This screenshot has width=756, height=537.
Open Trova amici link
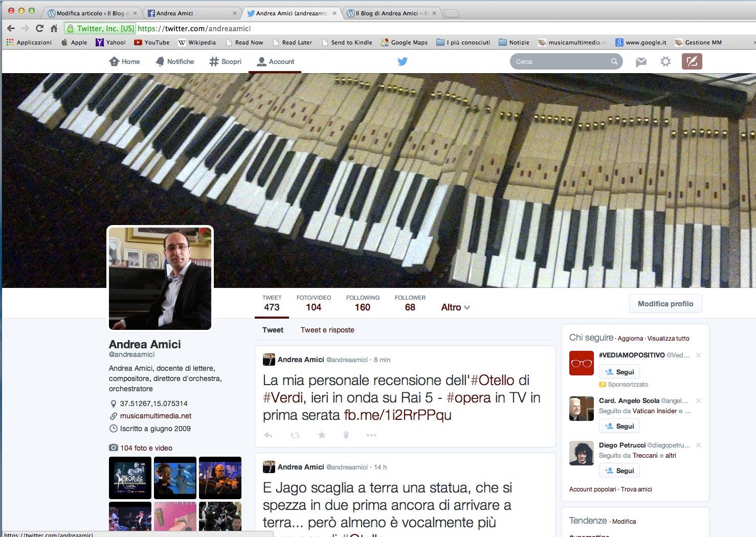[x=636, y=489]
